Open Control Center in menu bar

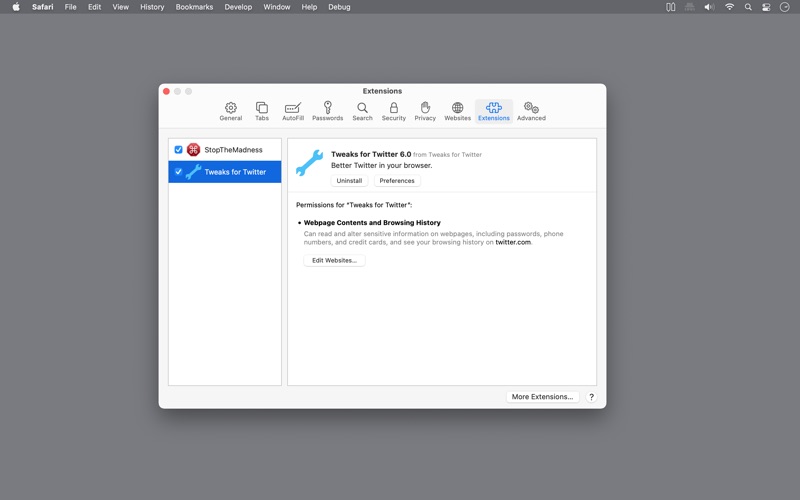point(766,7)
